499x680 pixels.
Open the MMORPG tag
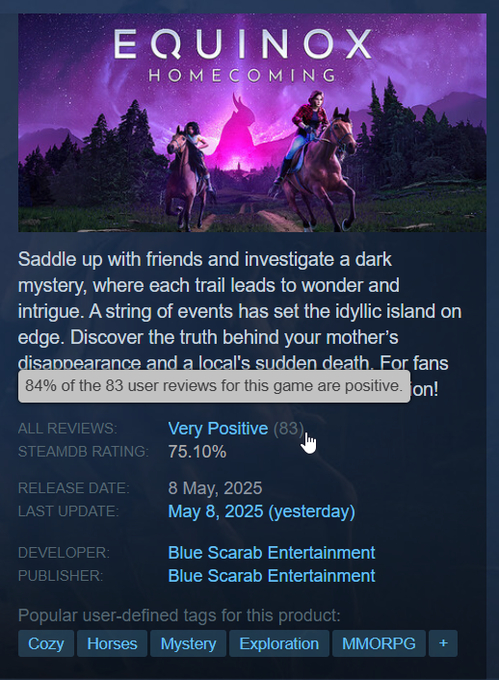(x=378, y=643)
